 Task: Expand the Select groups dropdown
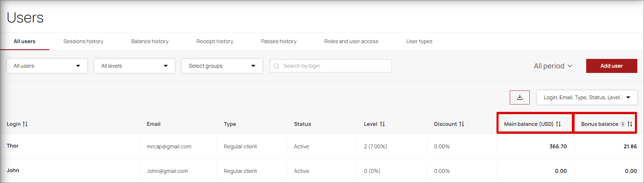[x=222, y=66]
